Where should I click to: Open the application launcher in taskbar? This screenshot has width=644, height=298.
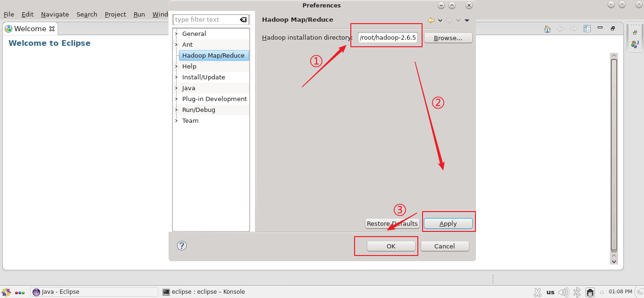pos(6,292)
